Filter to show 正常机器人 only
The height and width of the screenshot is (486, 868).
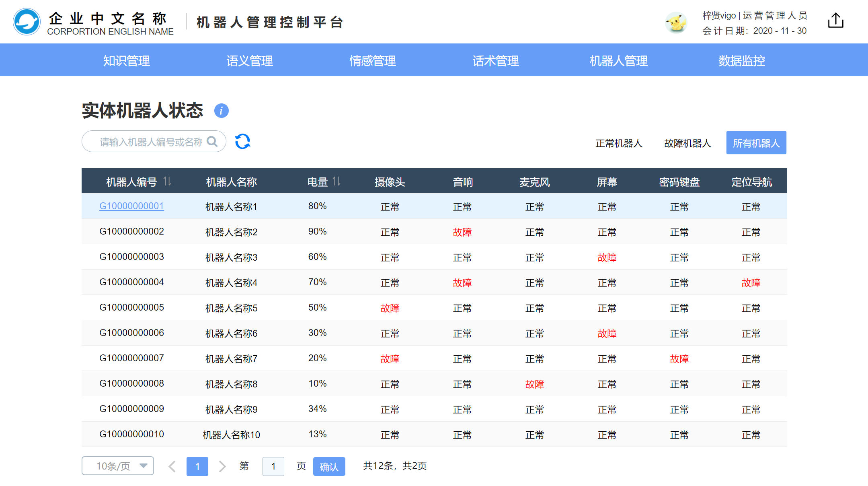619,143
